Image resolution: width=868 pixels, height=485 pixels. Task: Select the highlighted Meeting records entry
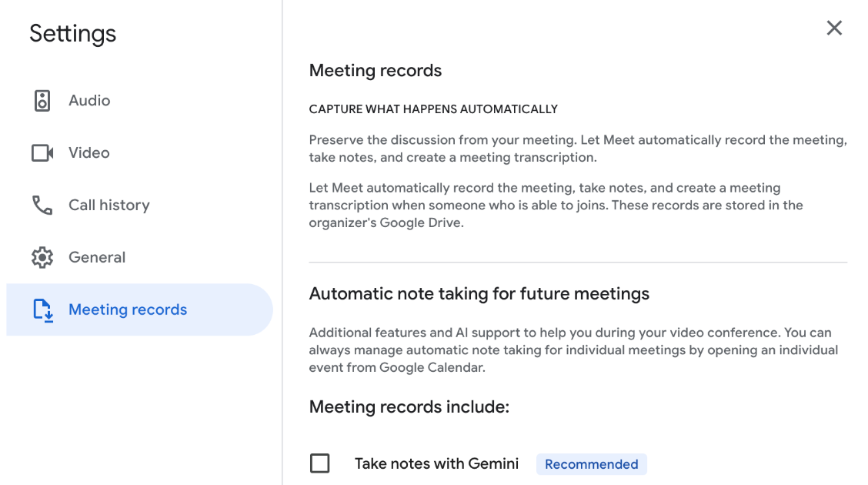[x=127, y=309]
